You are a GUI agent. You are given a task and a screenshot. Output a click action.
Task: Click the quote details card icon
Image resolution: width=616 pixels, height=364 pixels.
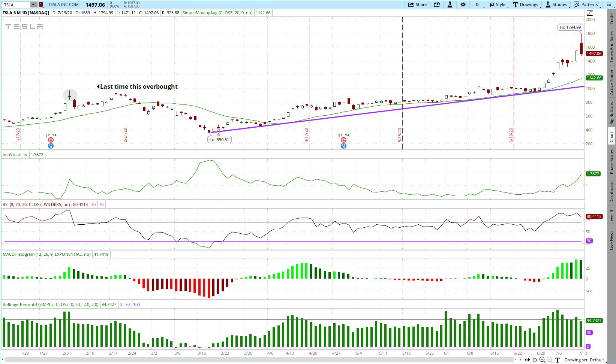point(437,4)
